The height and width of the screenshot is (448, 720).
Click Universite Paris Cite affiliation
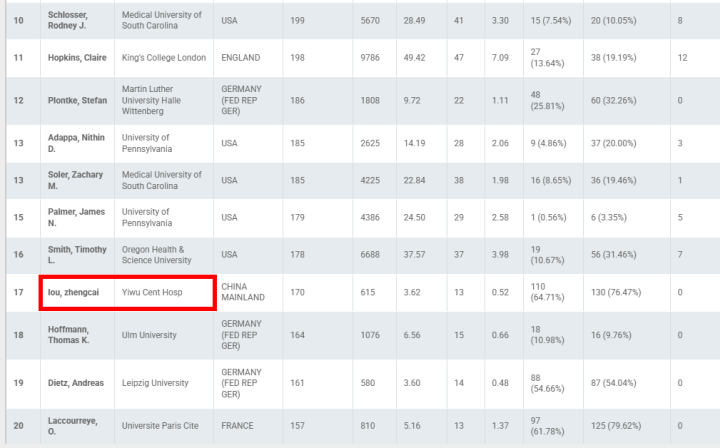(x=160, y=426)
